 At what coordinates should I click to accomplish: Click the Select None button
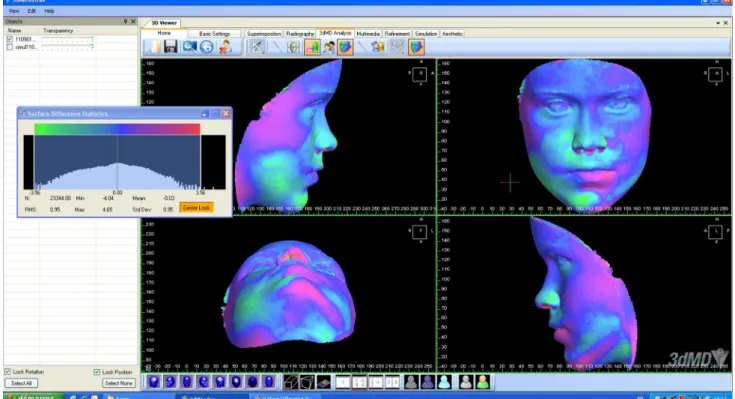click(x=118, y=383)
